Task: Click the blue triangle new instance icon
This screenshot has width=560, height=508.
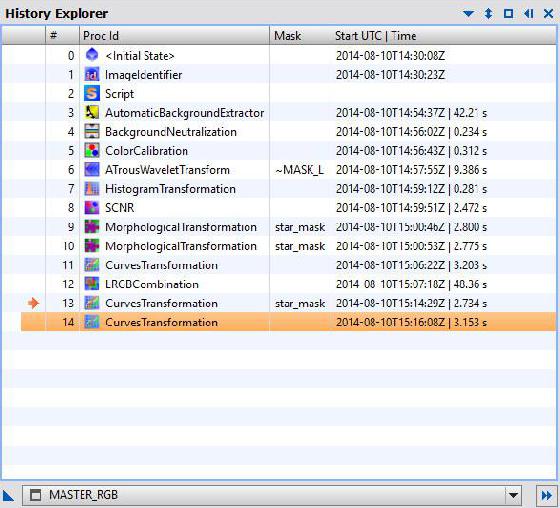Action: 8,496
